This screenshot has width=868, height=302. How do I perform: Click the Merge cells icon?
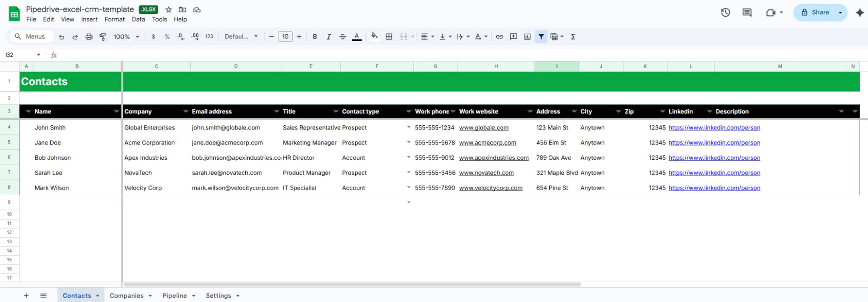pos(404,37)
